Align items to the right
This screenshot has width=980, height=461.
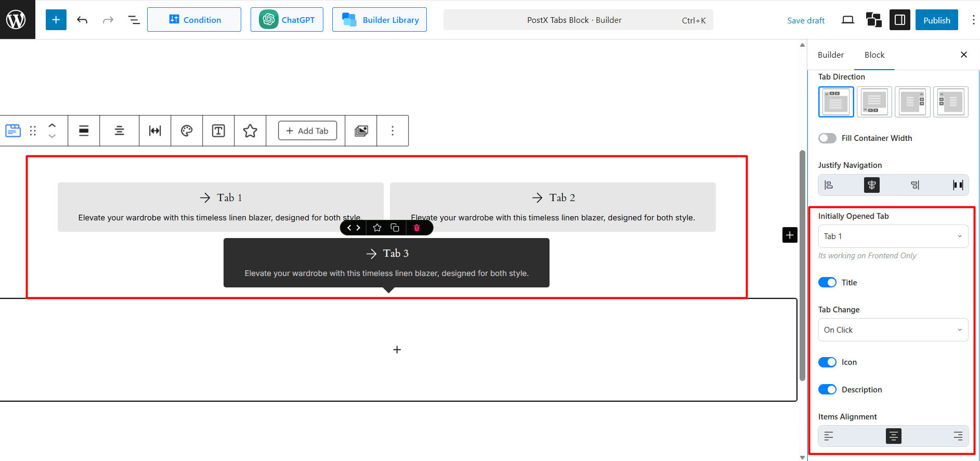coord(958,436)
